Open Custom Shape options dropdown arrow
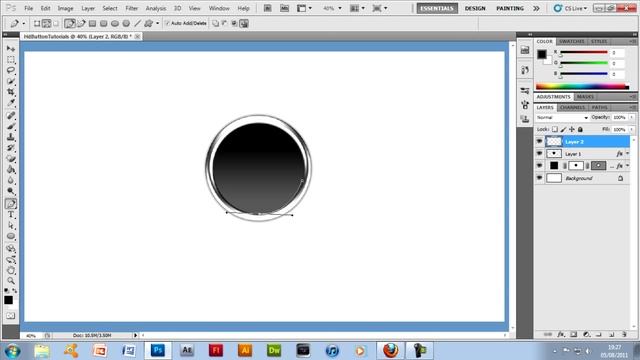This screenshot has height=360, width=640. [x=158, y=24]
